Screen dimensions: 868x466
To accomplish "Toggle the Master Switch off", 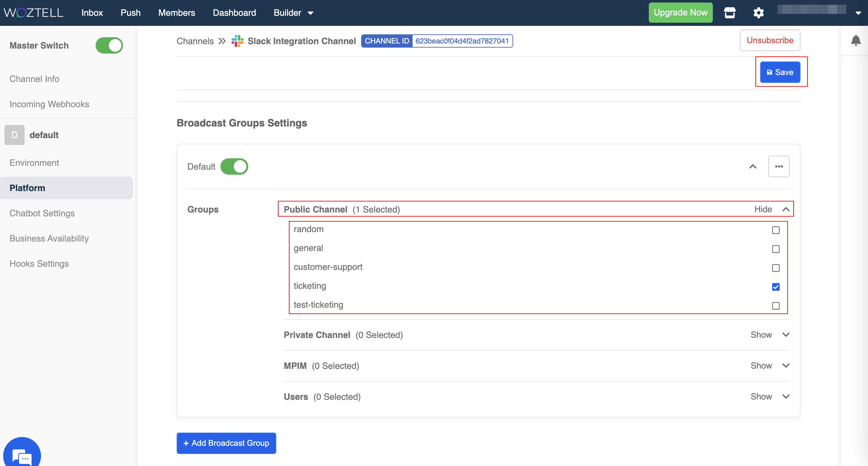I will (109, 45).
